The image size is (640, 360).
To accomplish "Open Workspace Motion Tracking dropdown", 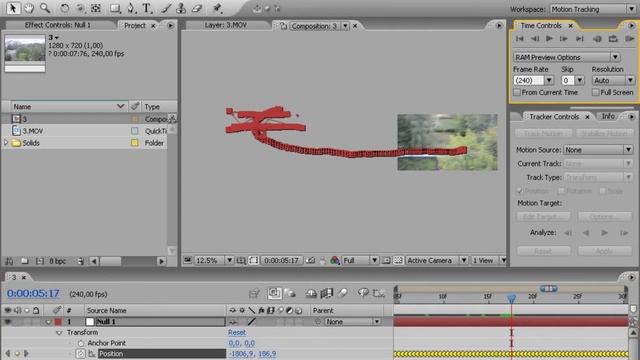I will (x=592, y=9).
